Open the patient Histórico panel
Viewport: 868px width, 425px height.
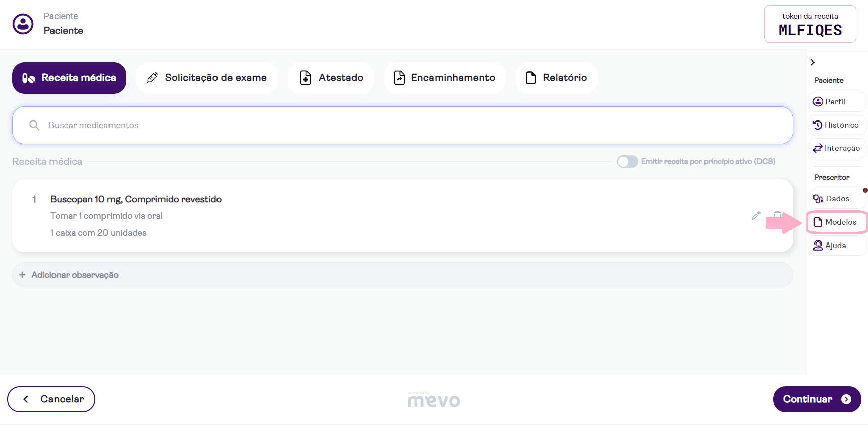pos(837,125)
